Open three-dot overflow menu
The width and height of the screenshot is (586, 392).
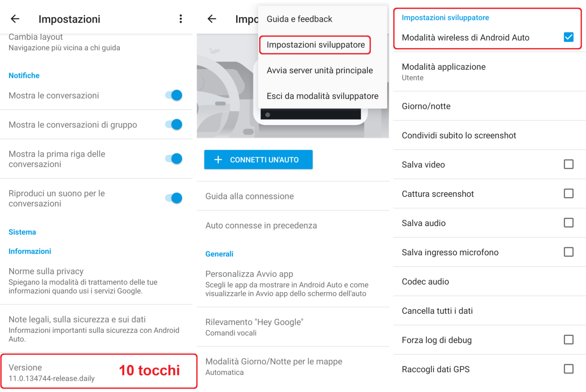point(180,19)
